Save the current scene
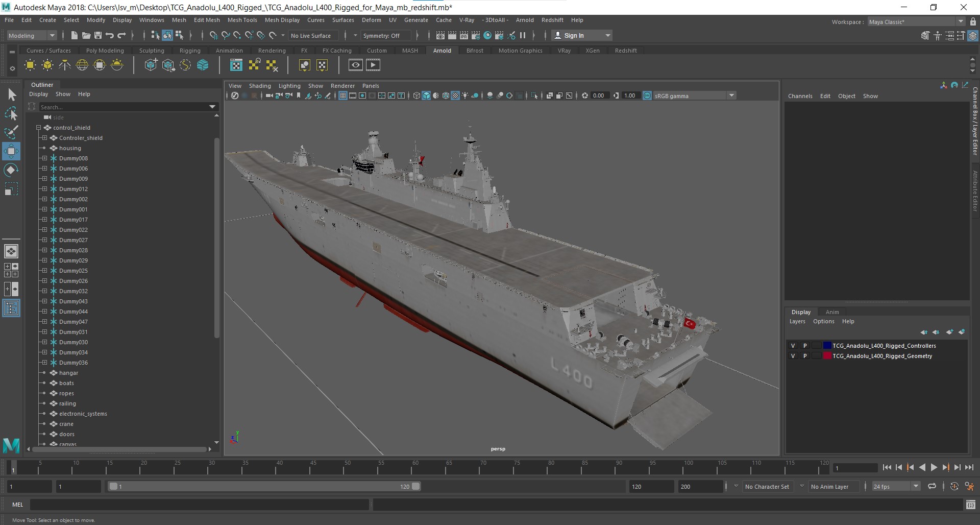 97,35
